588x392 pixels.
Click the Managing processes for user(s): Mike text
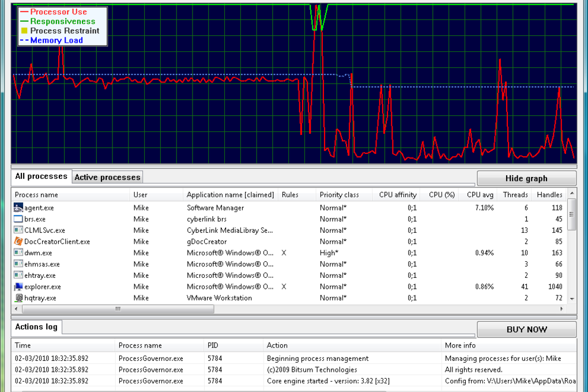[x=503, y=358]
